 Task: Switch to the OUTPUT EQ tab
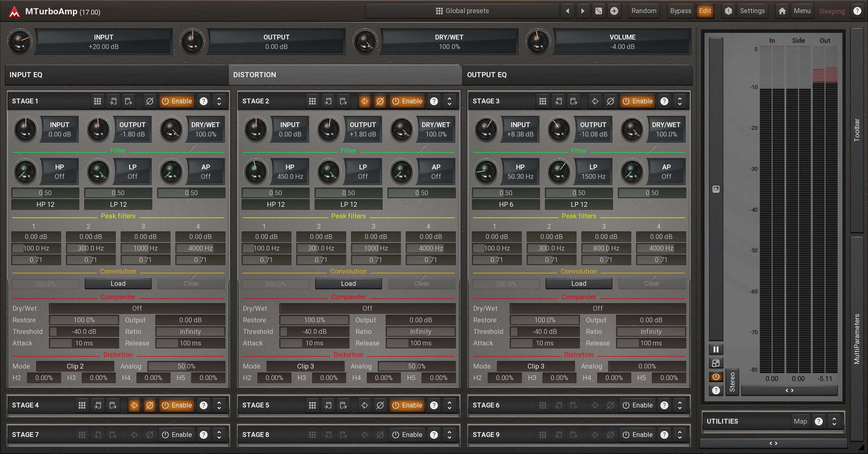[x=486, y=75]
